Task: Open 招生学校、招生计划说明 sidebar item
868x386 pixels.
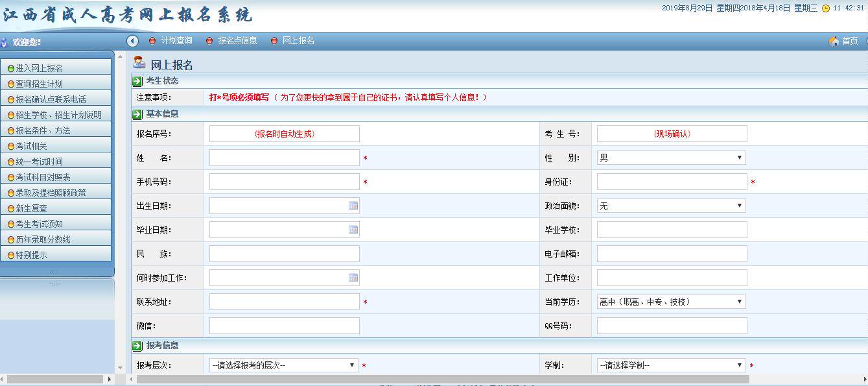Action: [56, 114]
